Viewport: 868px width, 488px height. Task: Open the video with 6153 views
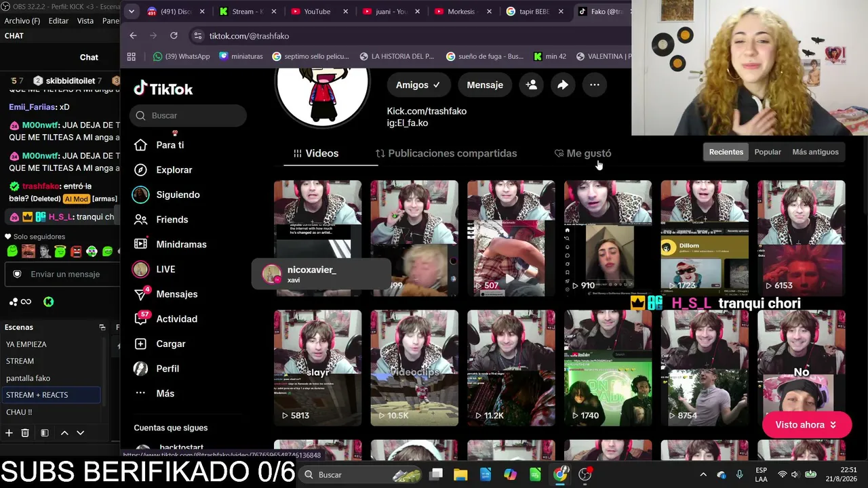coord(802,239)
